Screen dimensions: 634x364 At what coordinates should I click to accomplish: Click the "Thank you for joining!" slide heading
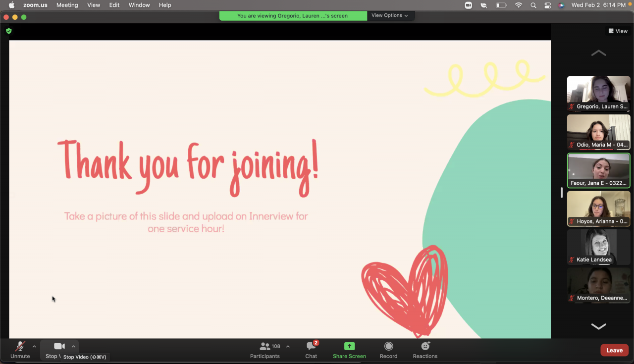pos(188,167)
